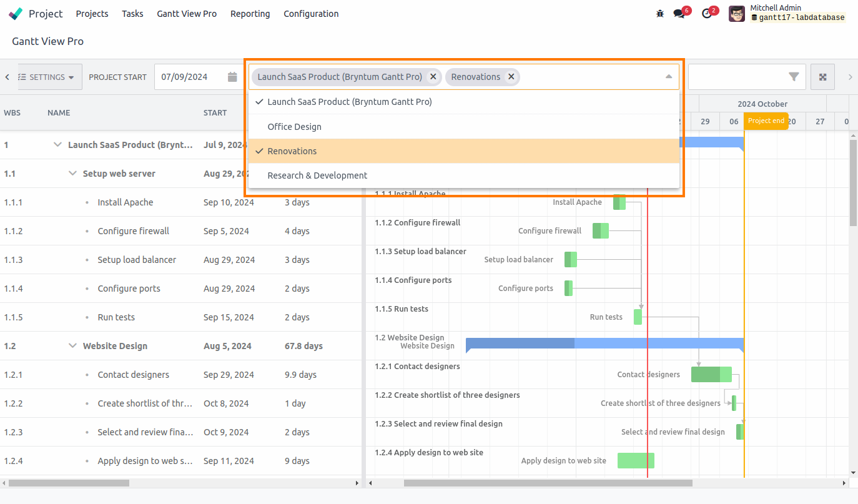
Task: Click the right arrow at toolbar's far right
Action: [x=849, y=76]
